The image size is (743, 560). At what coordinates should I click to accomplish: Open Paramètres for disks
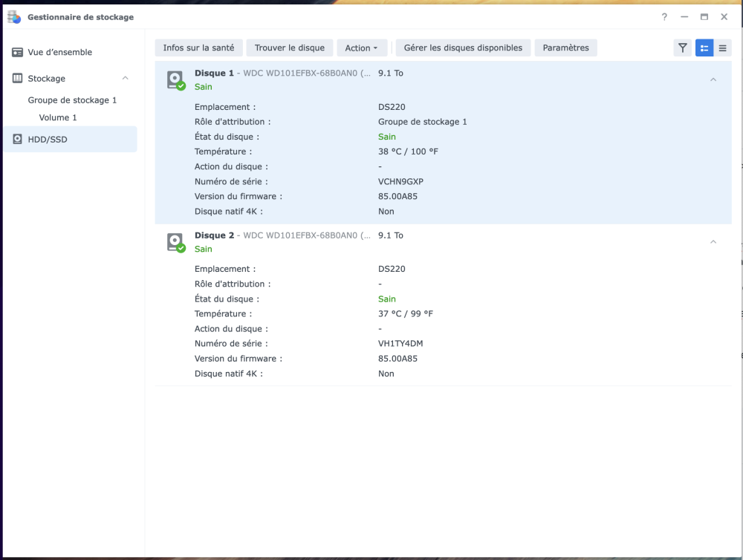[x=565, y=48]
